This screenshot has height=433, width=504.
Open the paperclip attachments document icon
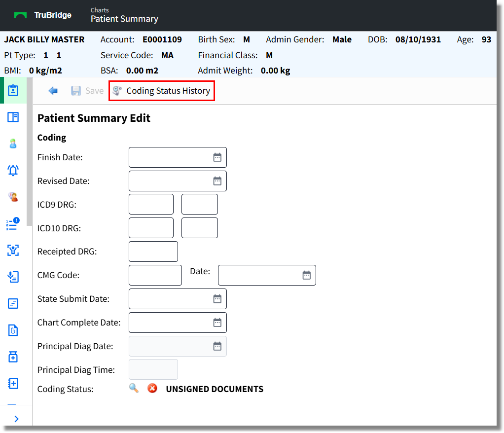13,330
